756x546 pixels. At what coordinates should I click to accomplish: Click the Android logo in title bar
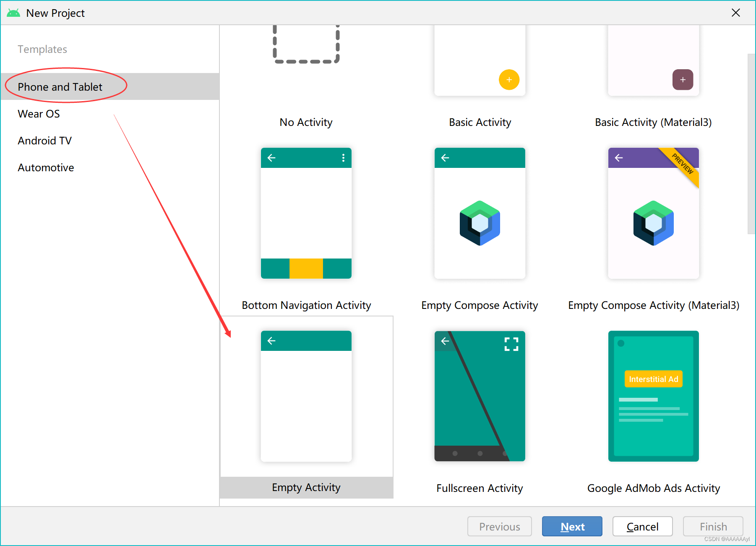[x=13, y=13]
